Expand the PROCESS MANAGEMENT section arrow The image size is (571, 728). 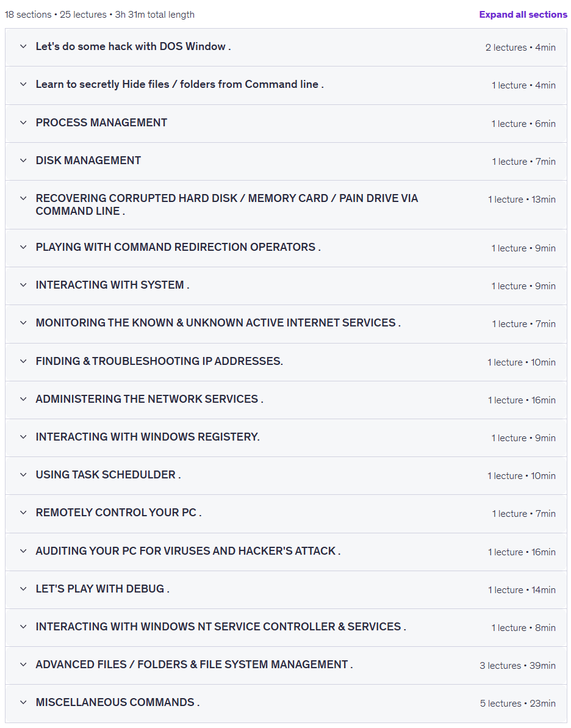[23, 123]
